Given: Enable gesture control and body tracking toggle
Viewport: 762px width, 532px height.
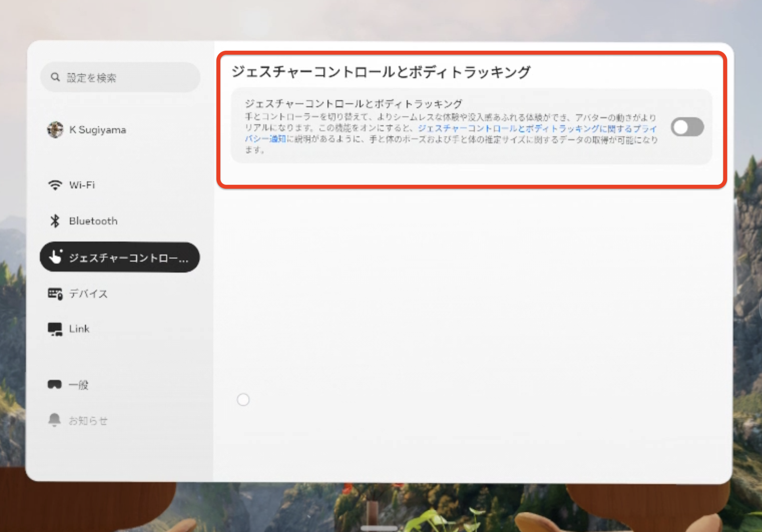Looking at the screenshot, I should (x=687, y=127).
